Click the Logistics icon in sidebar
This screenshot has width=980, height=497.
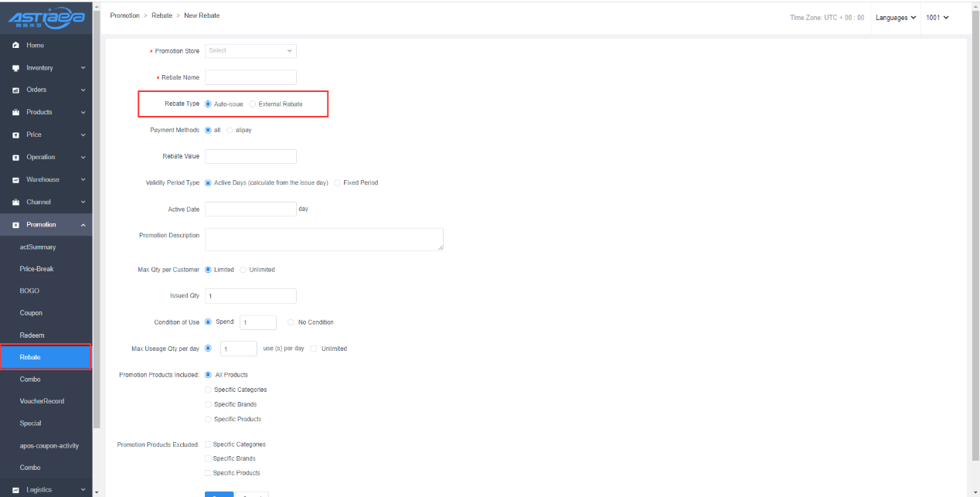[15, 490]
